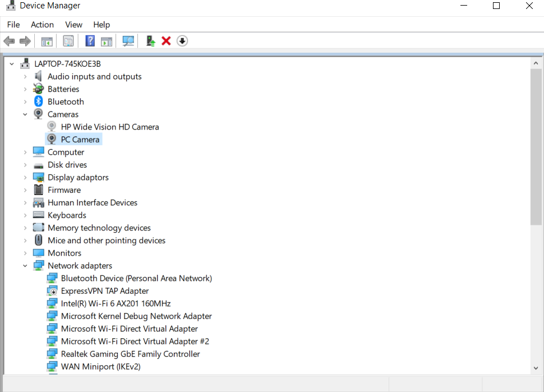
Task: Open the Action menu
Action: [x=42, y=25]
